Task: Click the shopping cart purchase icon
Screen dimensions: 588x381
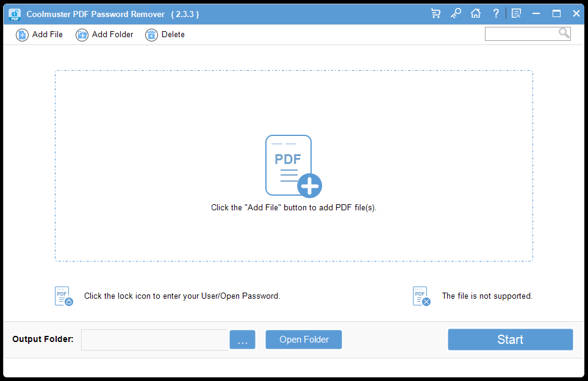Action: [x=436, y=13]
